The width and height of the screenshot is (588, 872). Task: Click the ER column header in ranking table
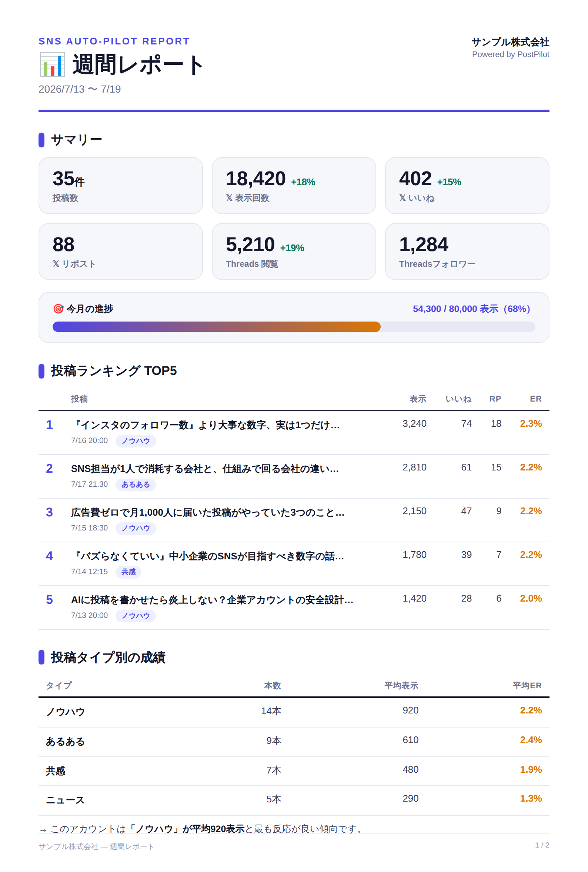pos(535,399)
